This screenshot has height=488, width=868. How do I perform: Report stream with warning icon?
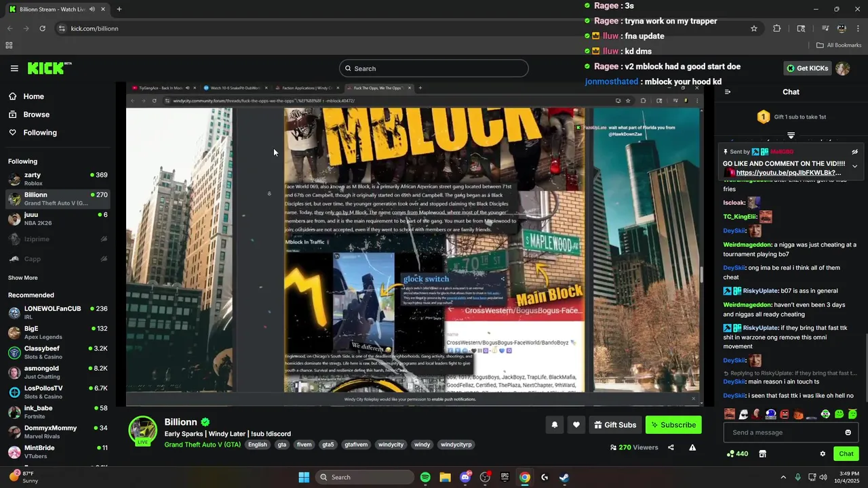pyautogui.click(x=692, y=447)
